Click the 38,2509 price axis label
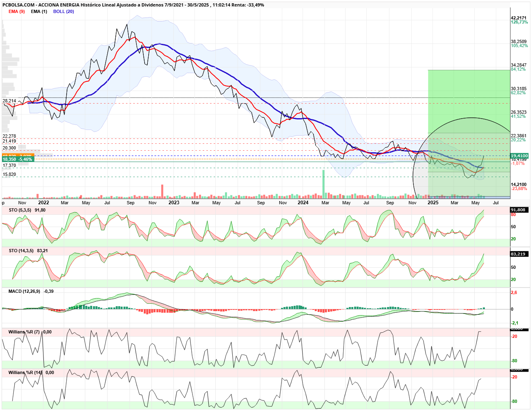This screenshot has width=532, height=411. point(519,41)
